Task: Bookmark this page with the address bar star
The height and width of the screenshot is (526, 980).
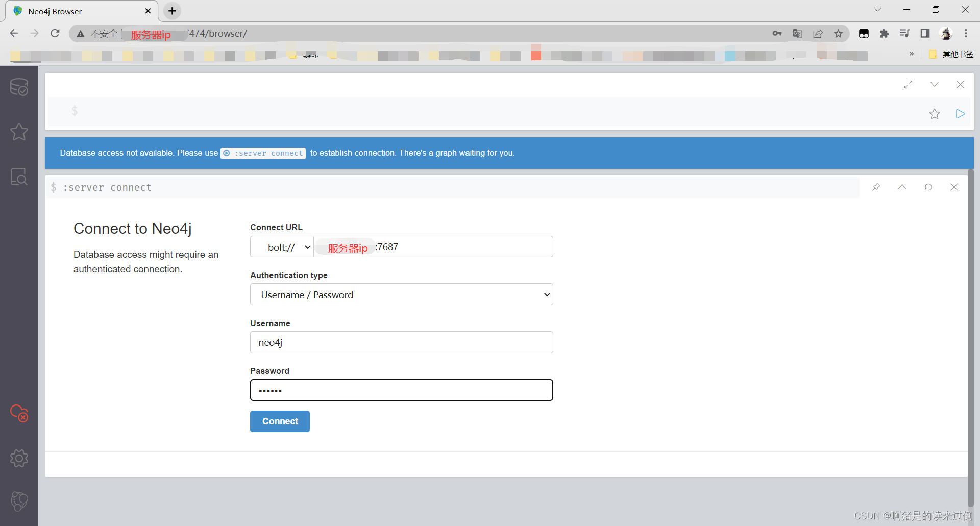Action: [x=838, y=33]
